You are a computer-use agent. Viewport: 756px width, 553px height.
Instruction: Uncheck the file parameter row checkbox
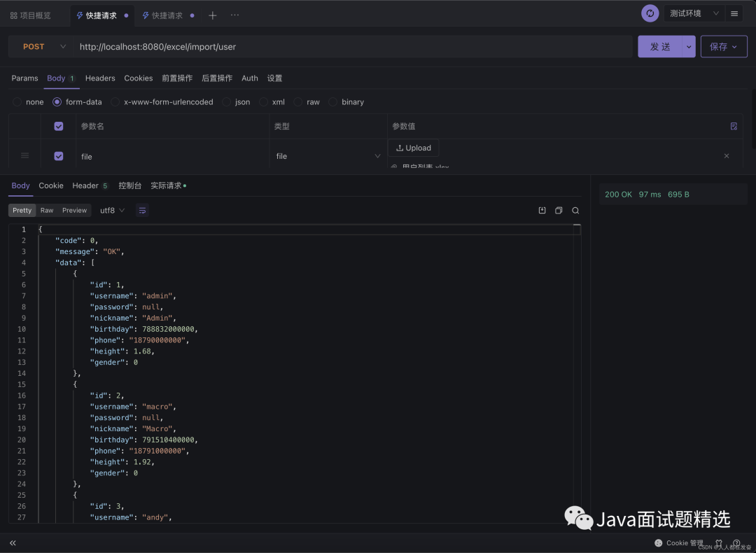59,156
